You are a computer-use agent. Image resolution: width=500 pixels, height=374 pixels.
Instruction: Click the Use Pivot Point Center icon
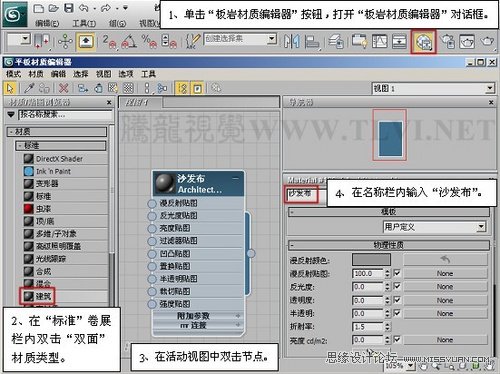[43, 41]
